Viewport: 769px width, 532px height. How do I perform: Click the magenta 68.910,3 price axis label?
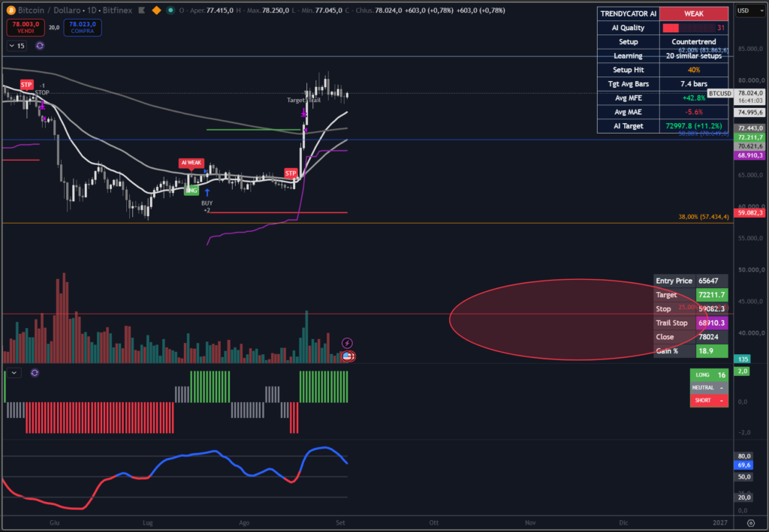pos(750,155)
